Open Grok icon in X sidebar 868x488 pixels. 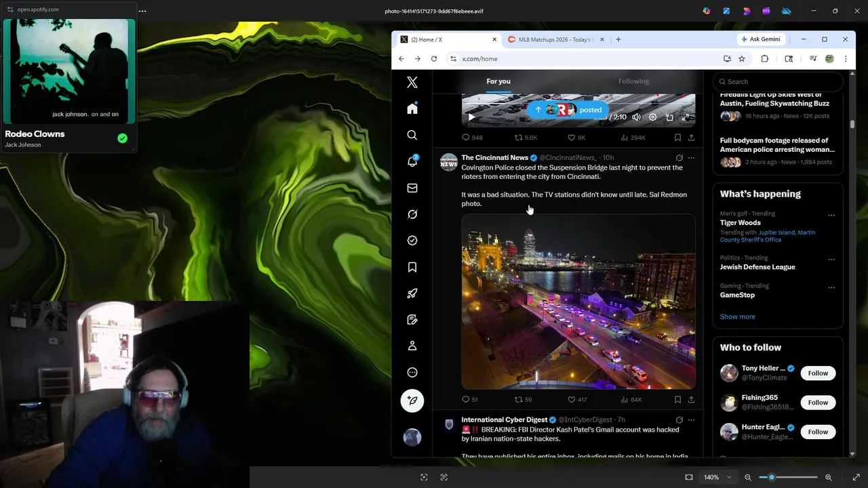click(x=412, y=214)
